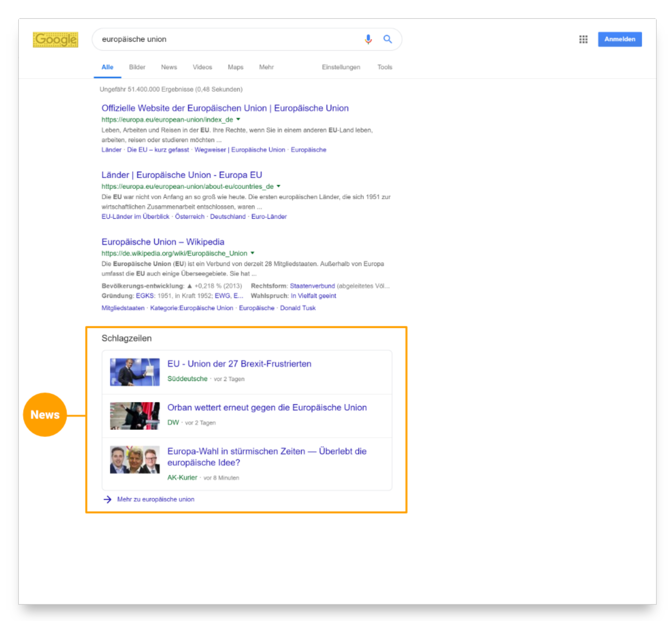Screen dimensions: 672x621
Task: Open the Mehr search menu
Action: pyautogui.click(x=266, y=67)
